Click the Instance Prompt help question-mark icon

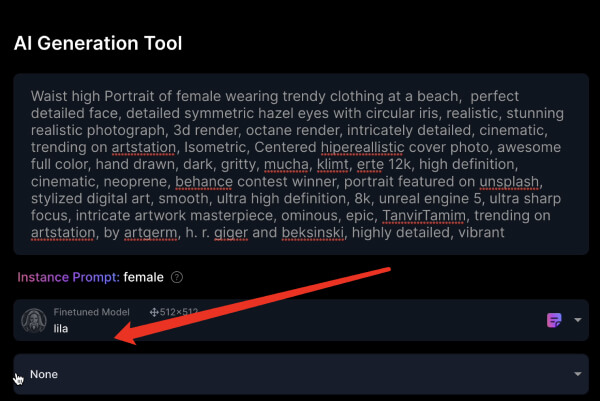tap(177, 277)
